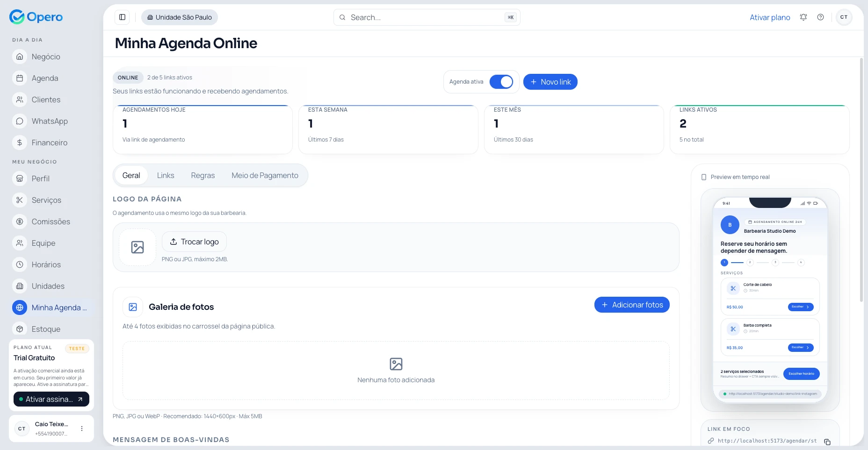Open WhatsApp in the sidebar
This screenshot has height=450, width=868.
(x=49, y=121)
